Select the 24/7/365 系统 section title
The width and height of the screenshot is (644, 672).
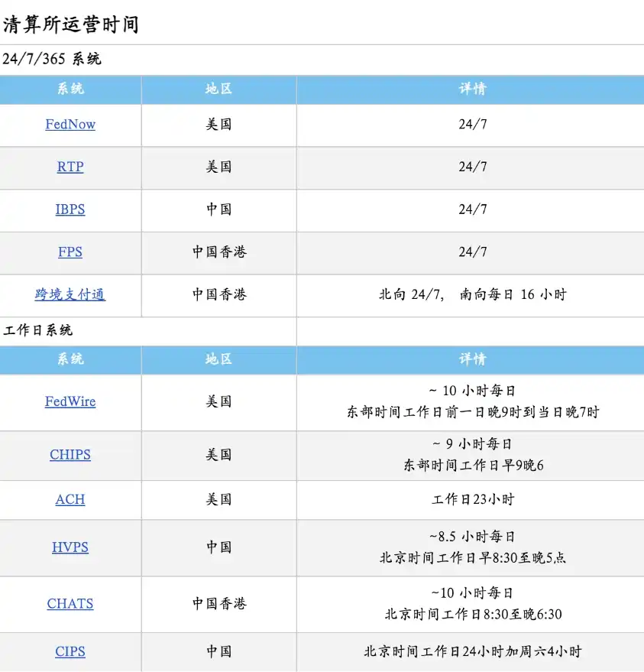pos(52,60)
